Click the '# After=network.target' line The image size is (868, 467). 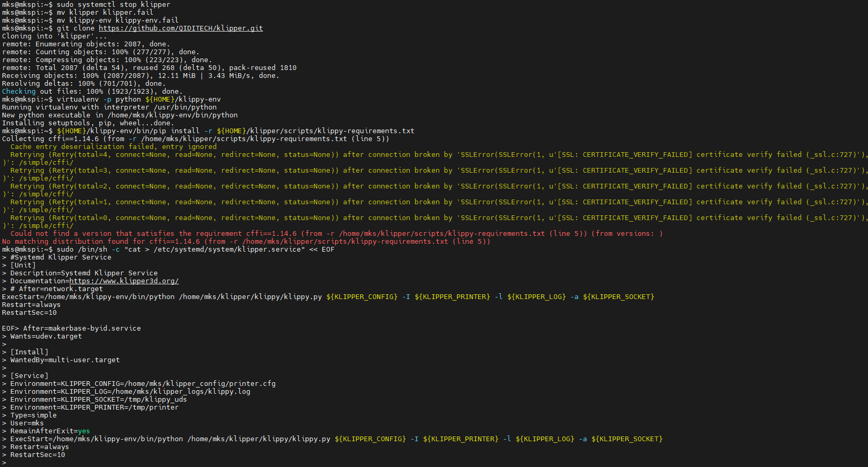point(56,289)
